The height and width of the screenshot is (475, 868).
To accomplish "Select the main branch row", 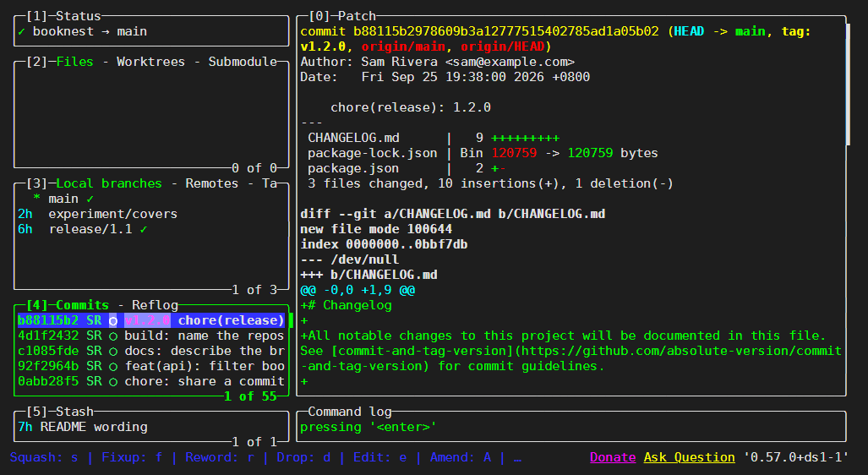I will [x=151, y=198].
